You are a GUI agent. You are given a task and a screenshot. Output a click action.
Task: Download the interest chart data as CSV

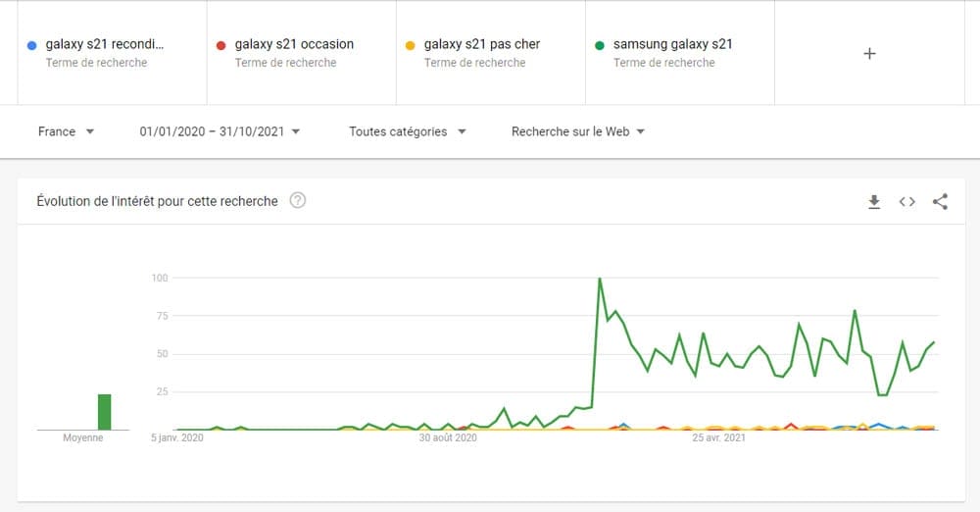coord(874,202)
